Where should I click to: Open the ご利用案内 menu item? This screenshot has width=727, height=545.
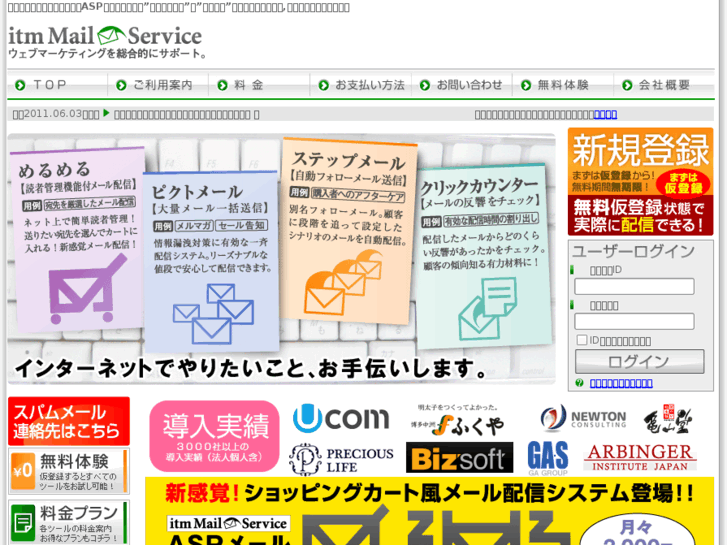158,85
